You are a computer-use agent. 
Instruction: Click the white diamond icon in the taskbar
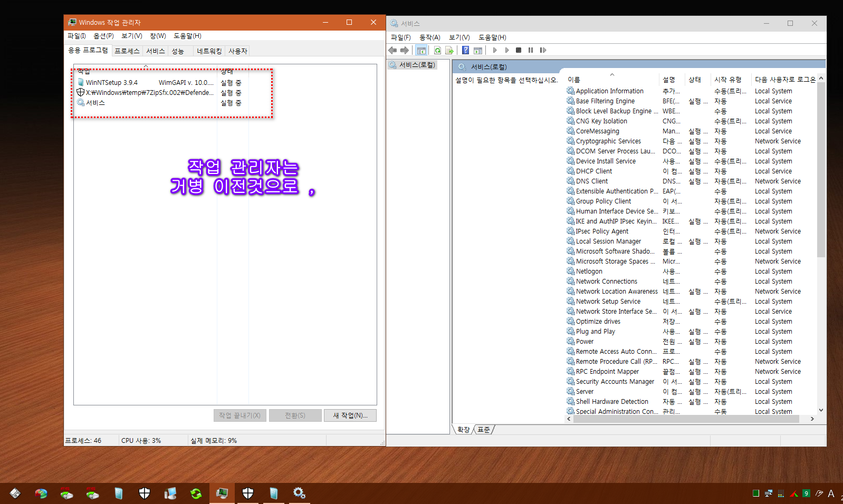pyautogui.click(x=15, y=493)
